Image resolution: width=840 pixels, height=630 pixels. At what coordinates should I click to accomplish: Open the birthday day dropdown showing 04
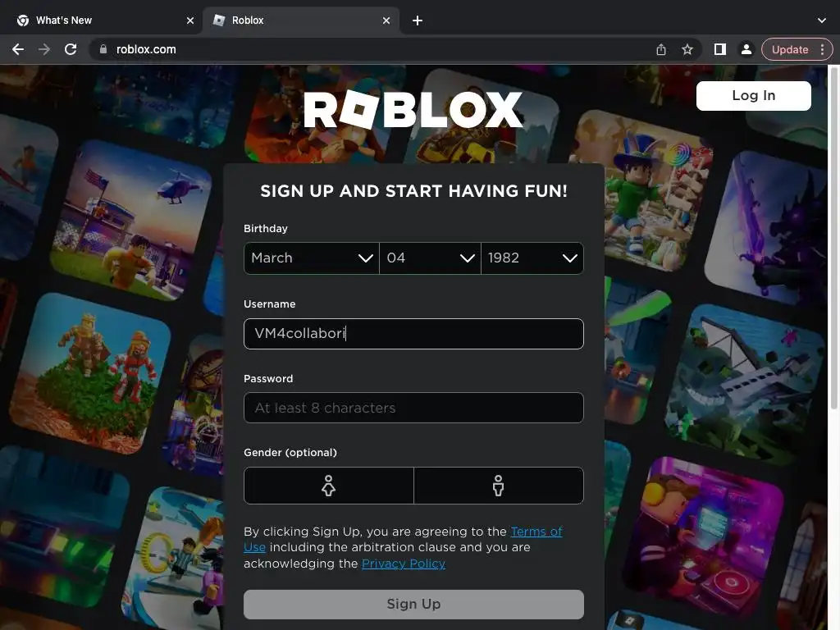pos(430,258)
